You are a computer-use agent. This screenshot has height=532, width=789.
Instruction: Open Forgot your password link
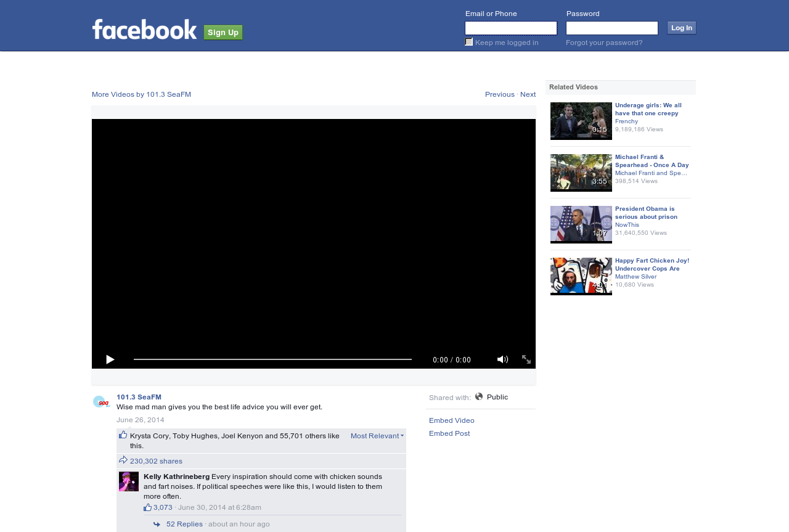coord(604,43)
